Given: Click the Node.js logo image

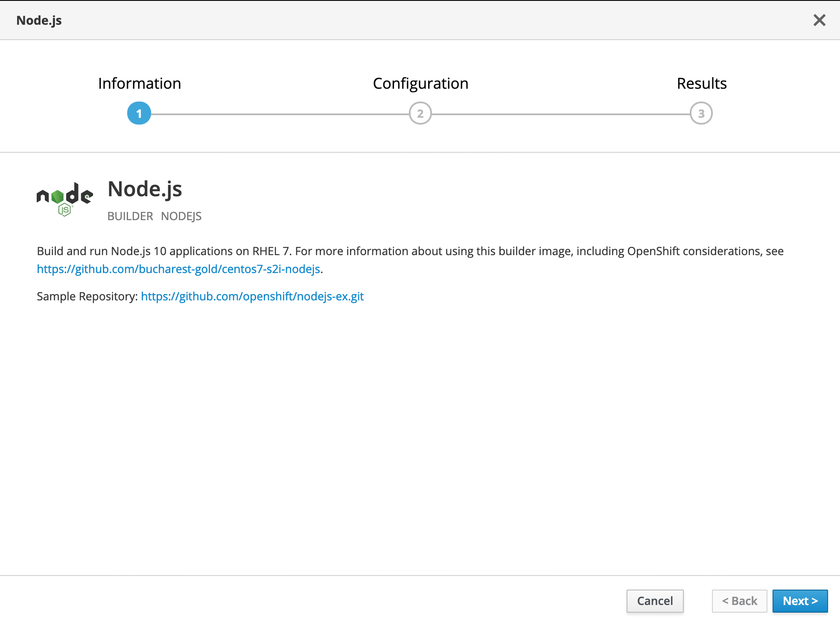Looking at the screenshot, I should [65, 199].
